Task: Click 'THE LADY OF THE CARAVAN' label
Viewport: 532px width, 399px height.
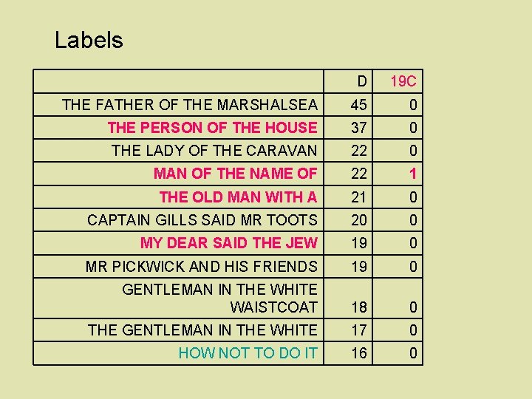Action: coord(214,151)
